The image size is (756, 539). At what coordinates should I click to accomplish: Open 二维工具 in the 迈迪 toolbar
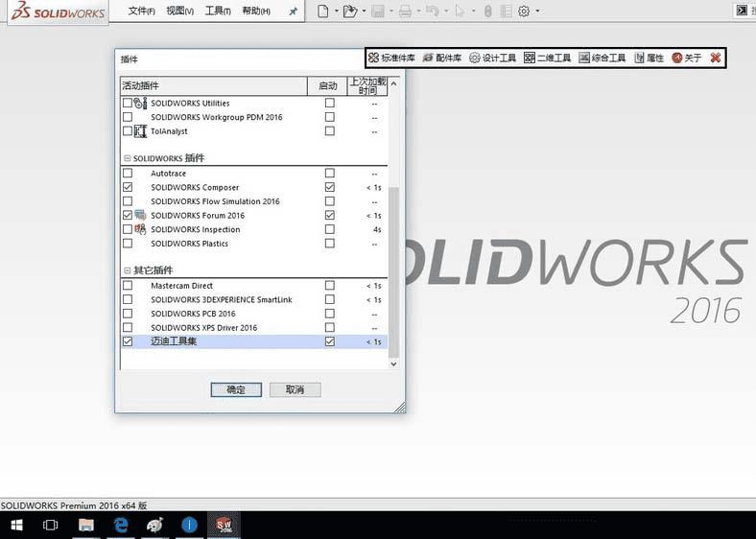(547, 58)
